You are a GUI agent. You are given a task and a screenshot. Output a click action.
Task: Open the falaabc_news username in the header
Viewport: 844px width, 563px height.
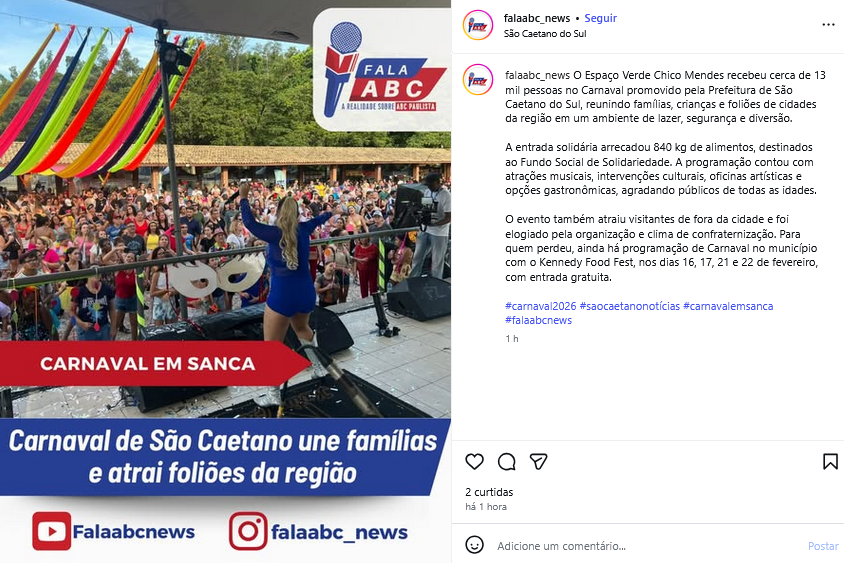pyautogui.click(x=537, y=18)
